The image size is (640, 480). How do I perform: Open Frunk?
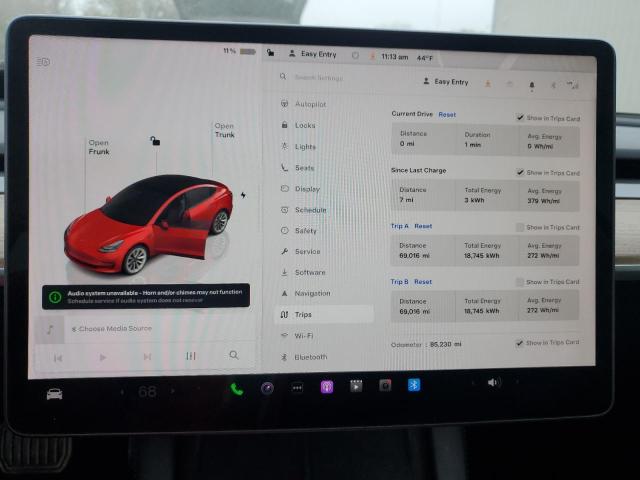(x=99, y=147)
